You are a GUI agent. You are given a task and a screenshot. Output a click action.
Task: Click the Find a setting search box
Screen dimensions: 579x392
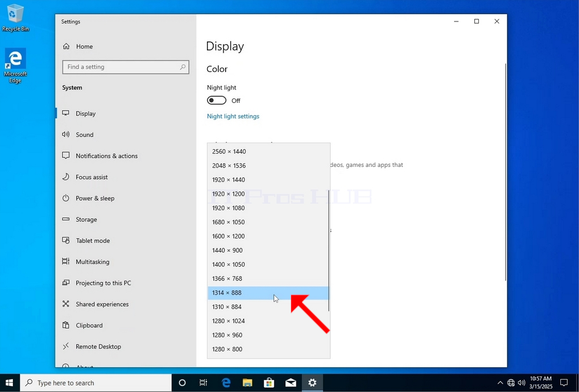(x=126, y=67)
